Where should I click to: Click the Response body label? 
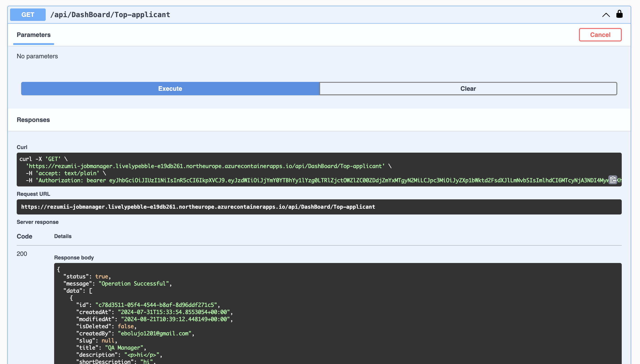coord(74,257)
